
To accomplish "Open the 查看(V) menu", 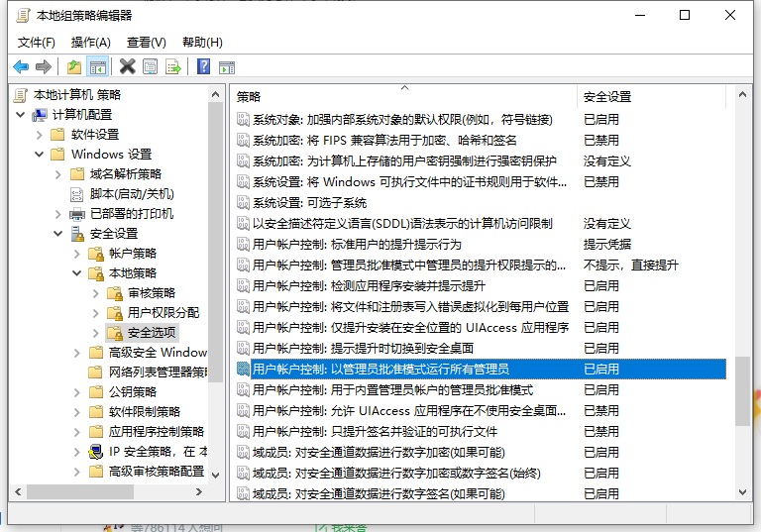I will pos(146,43).
